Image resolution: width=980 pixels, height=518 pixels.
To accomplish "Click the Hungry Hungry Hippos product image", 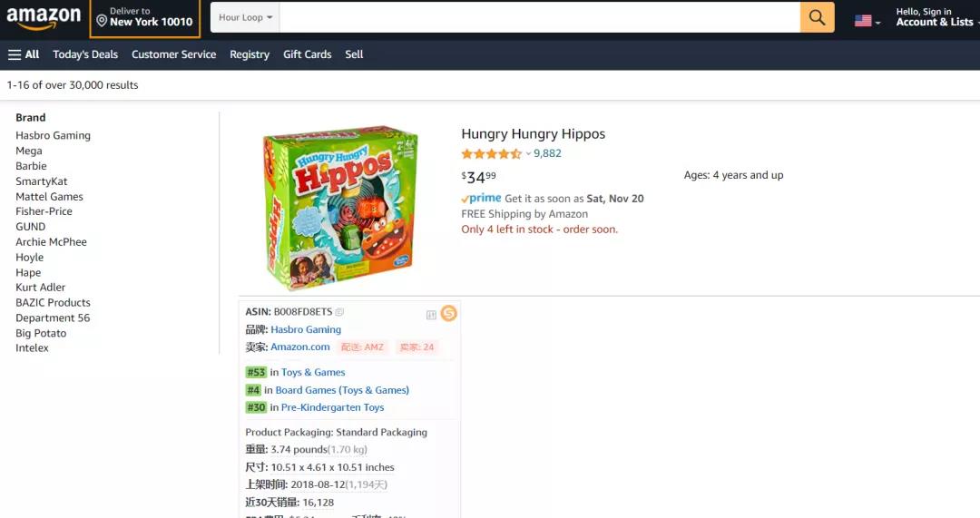I will (x=340, y=208).
